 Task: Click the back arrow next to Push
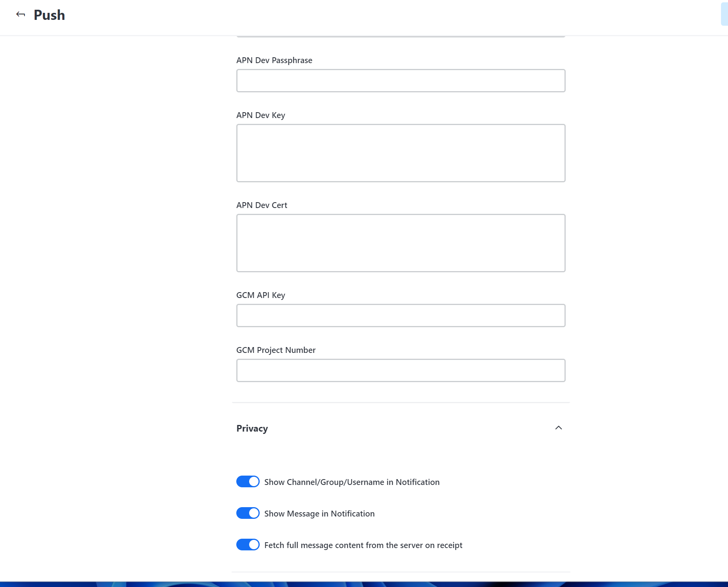click(21, 14)
